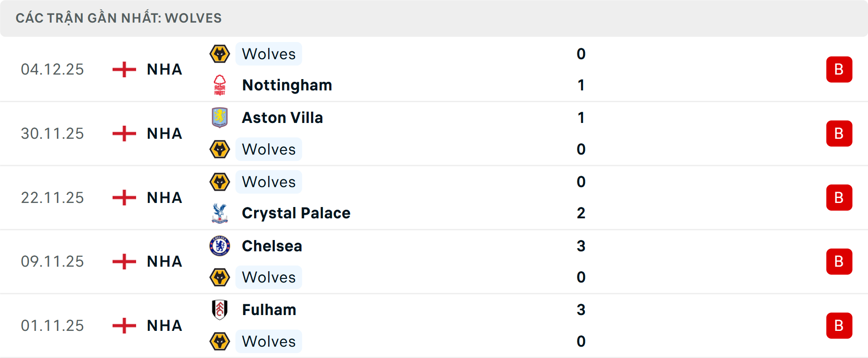The image size is (868, 358).
Task: Click the Aston Villa lion crest
Action: [220, 117]
